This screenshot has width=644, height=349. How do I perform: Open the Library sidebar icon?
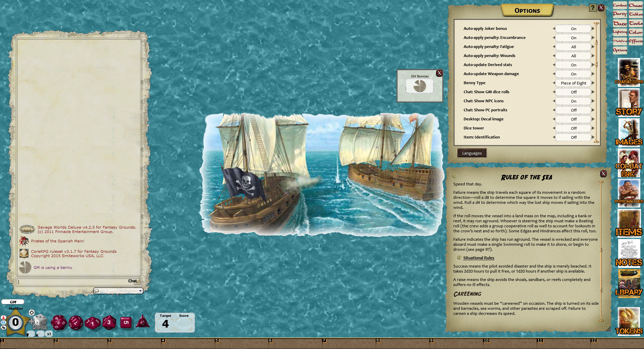629,284
